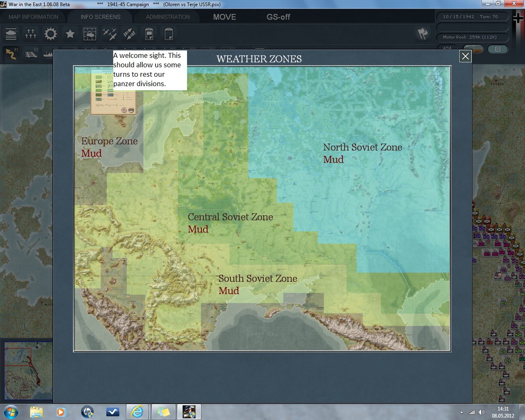Image resolution: width=525 pixels, height=420 pixels.
Task: Open the logistics report clipboard icon
Action: pos(149,34)
